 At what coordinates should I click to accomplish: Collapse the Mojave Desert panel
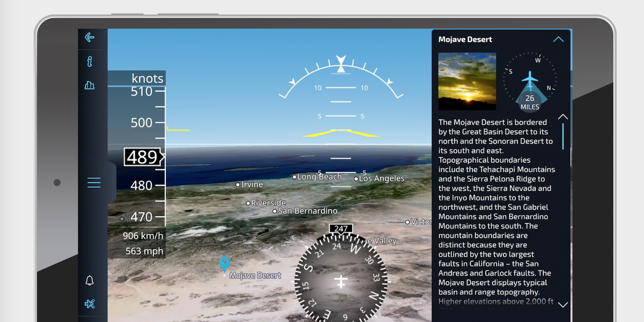(x=558, y=40)
